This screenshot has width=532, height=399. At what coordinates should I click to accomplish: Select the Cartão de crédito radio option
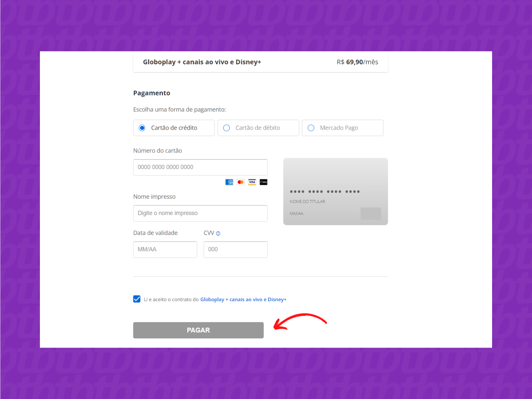point(142,128)
